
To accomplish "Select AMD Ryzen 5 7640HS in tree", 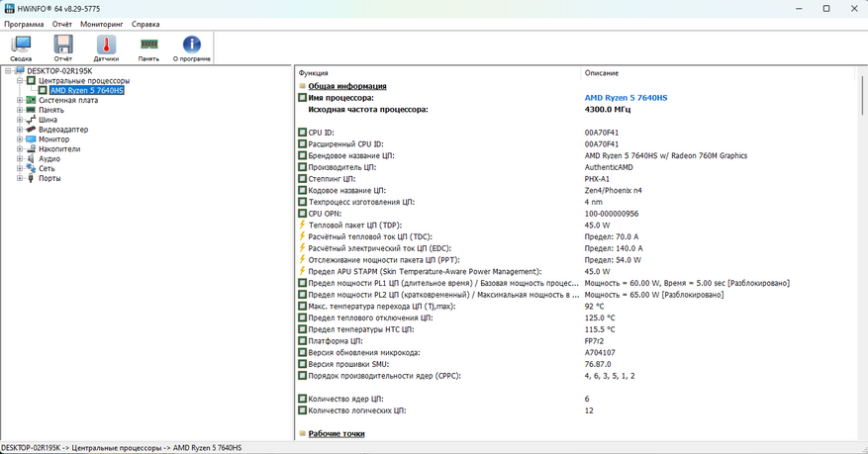I will pos(87,90).
